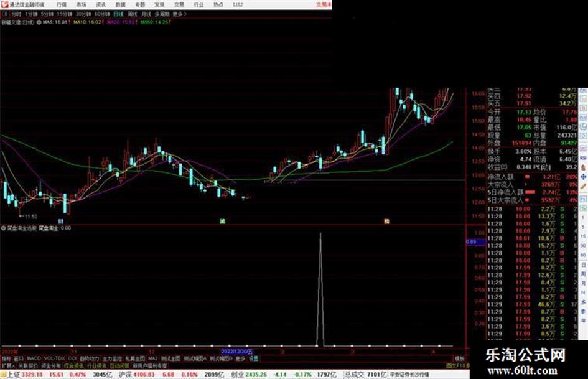The image size is (588, 379).
Task: Open the 行业资讯 tab
Action: [96, 365]
